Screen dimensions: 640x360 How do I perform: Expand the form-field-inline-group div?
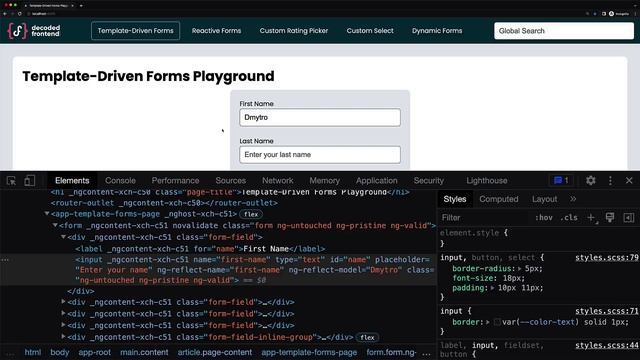coord(63,337)
